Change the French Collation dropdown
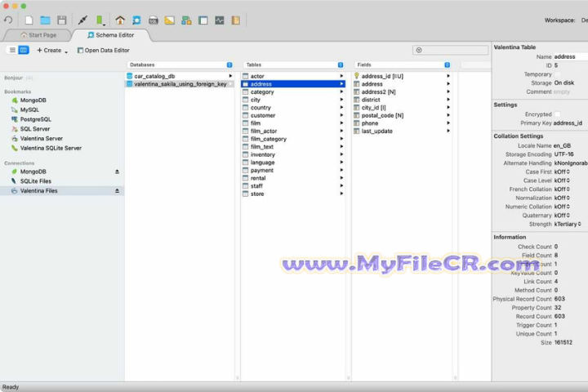Screen dimensions: 588x392 562,189
